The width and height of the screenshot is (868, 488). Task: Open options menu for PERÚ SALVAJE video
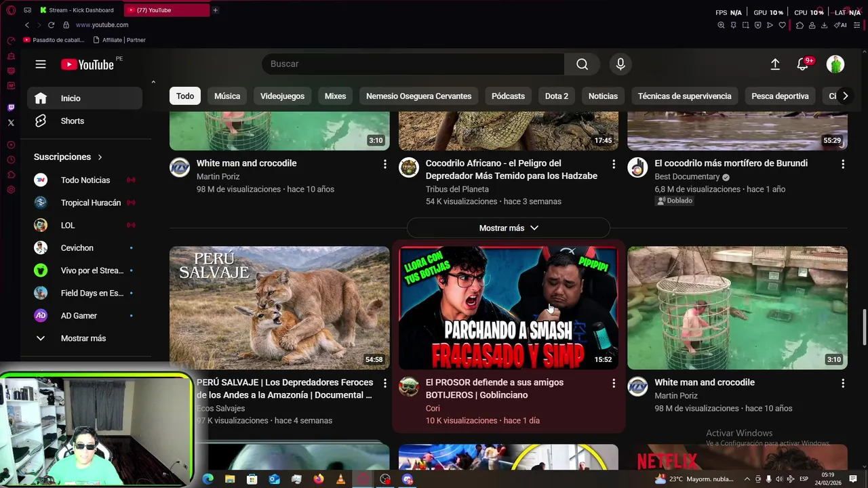coord(384,384)
